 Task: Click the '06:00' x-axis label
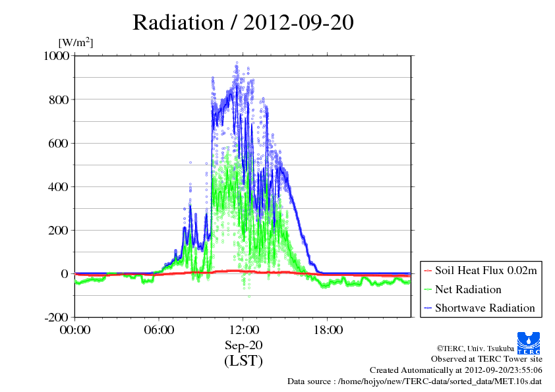pyautogui.click(x=159, y=330)
